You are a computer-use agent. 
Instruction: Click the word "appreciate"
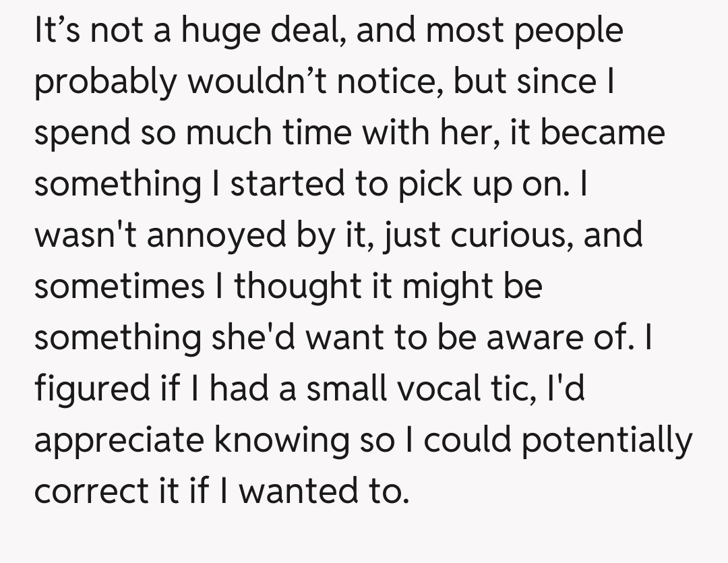pos(121,440)
